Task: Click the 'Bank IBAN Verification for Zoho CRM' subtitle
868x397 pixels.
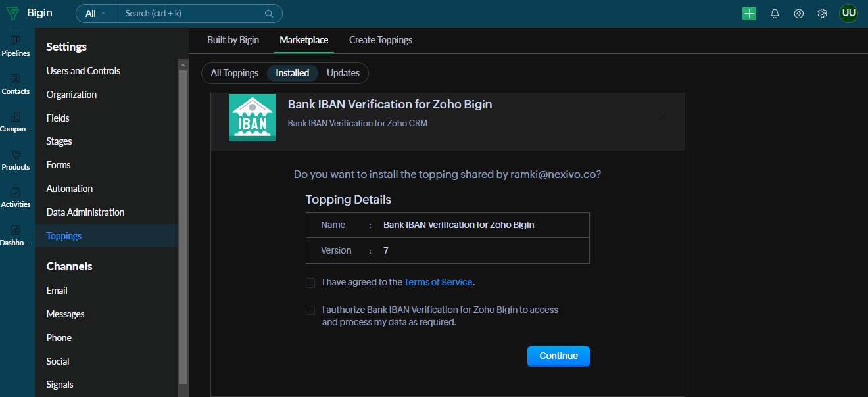Action: [358, 123]
